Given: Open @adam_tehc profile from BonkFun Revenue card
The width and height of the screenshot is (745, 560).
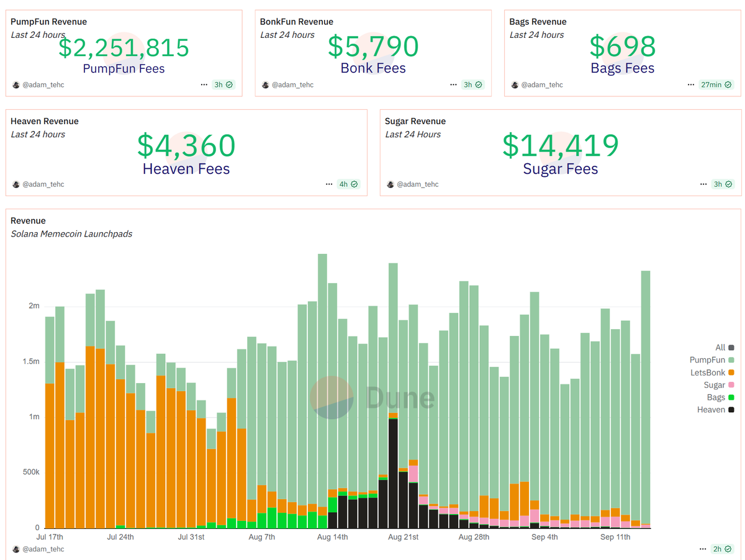Looking at the screenshot, I should click(293, 84).
